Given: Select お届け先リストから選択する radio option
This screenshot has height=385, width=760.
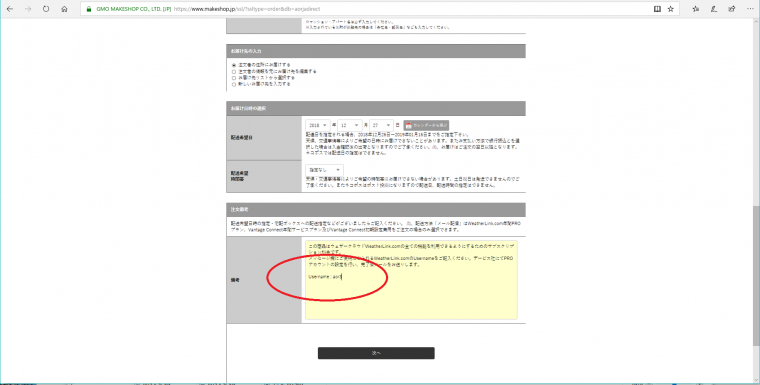Looking at the screenshot, I should pyautogui.click(x=234, y=78).
